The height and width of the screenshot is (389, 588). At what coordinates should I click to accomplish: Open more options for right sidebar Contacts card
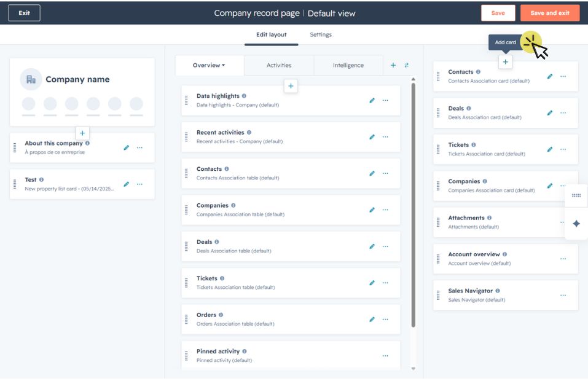563,76
